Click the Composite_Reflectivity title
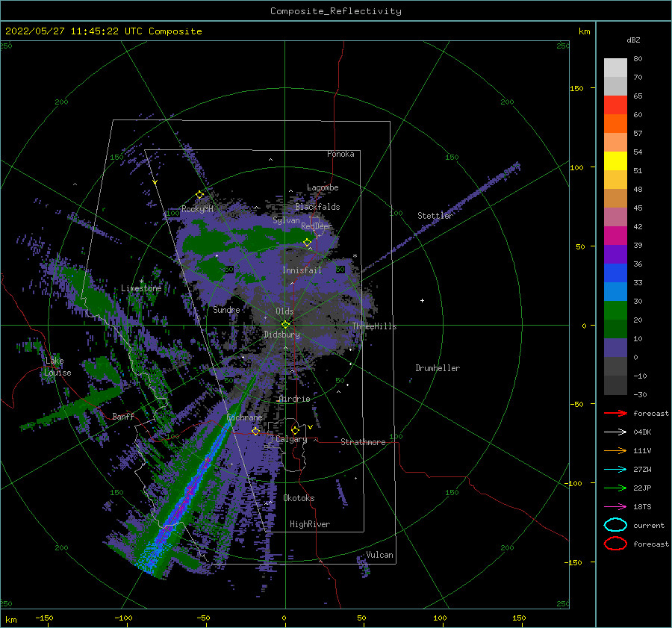The height and width of the screenshot is (628, 672). click(x=336, y=11)
